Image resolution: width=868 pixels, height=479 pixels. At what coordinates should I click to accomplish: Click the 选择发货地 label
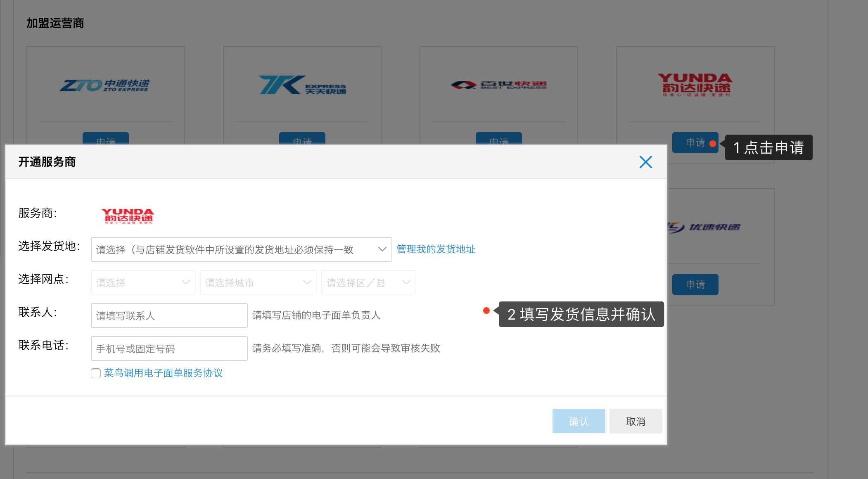[x=49, y=246]
